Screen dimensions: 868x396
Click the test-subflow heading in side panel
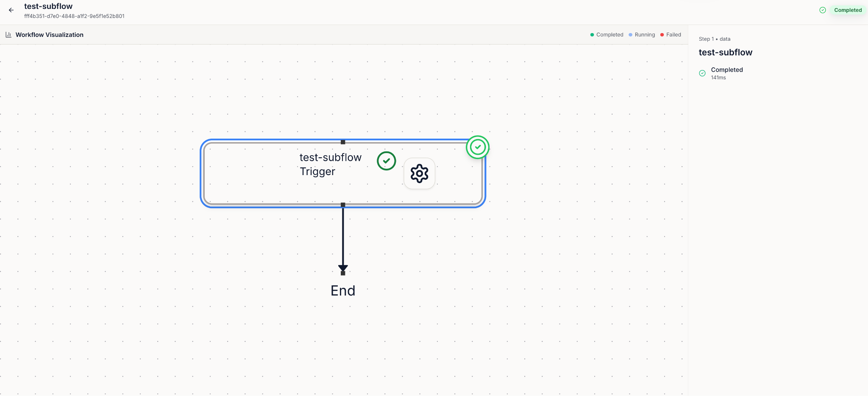[726, 53]
